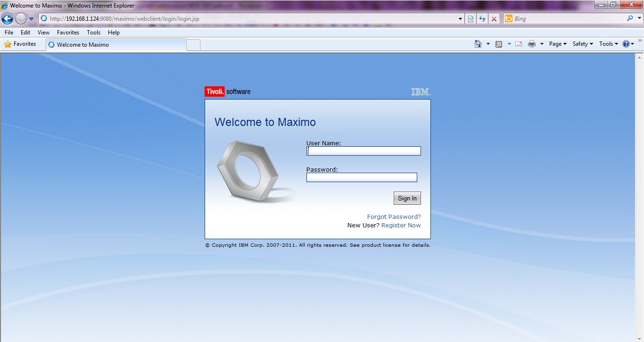Screen dimensions: 644x342
Task: Click the Stop loading icon
Action: click(x=494, y=18)
